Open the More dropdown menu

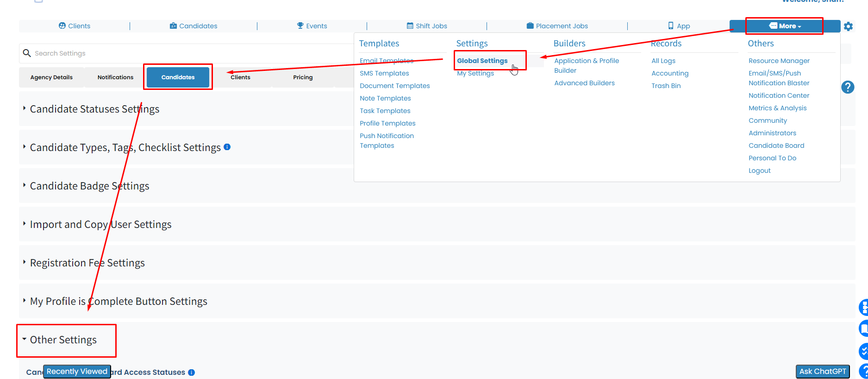pos(785,26)
